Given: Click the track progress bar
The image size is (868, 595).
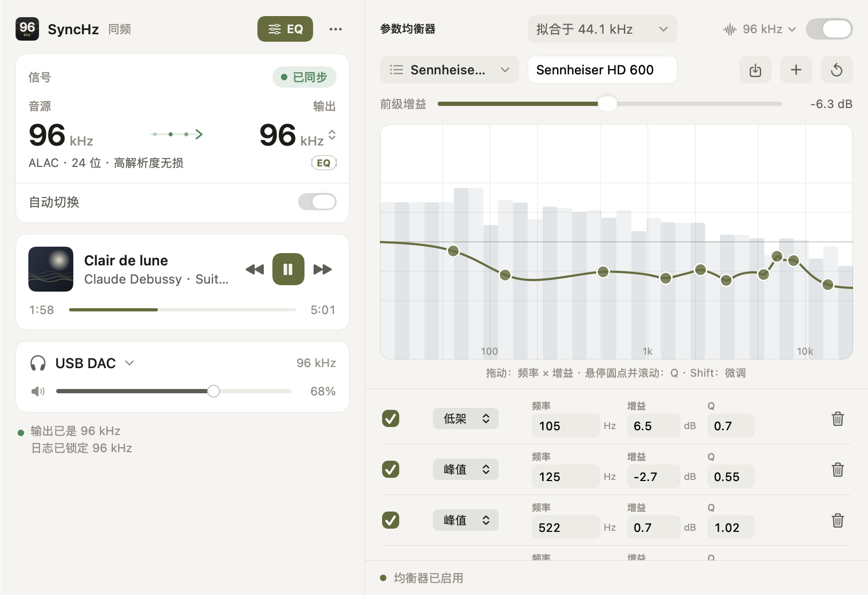Looking at the screenshot, I should coord(182,310).
